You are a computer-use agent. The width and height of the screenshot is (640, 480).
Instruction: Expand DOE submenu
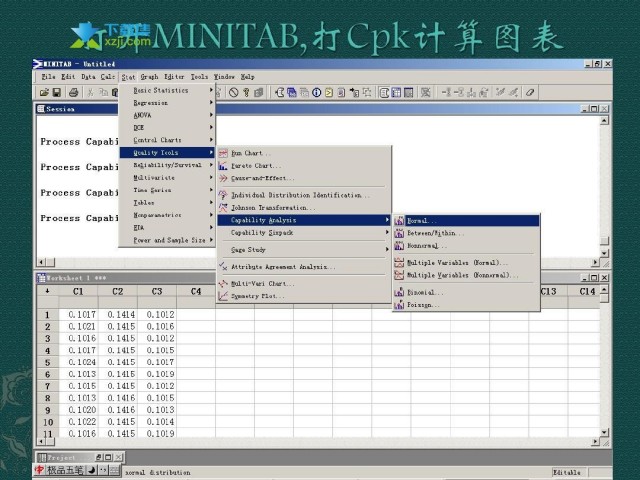pos(167,128)
